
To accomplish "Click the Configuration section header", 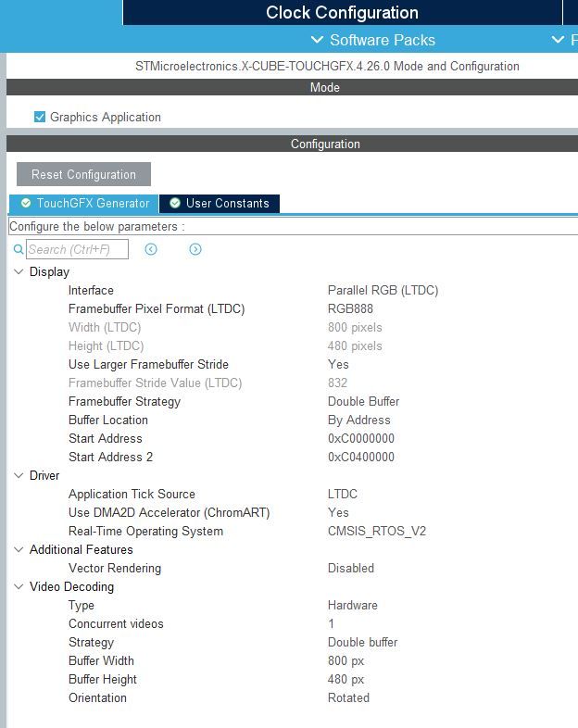I will click(x=292, y=144).
